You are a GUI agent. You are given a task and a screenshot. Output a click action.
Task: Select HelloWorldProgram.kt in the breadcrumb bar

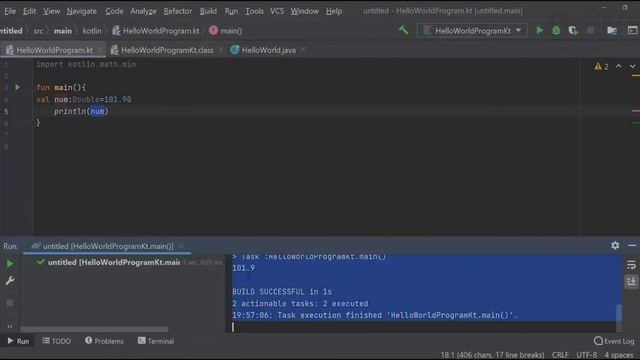(156, 31)
